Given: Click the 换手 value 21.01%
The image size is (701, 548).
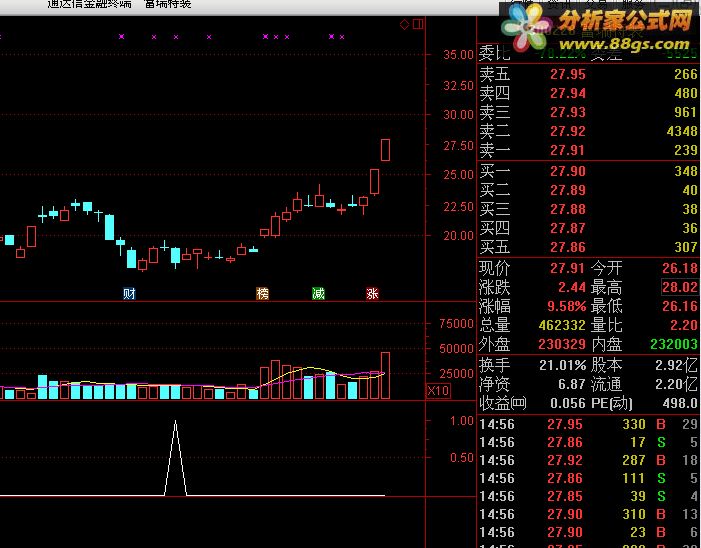Looking at the screenshot, I should tap(562, 365).
